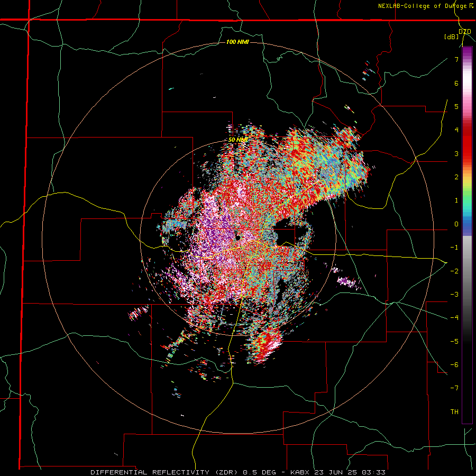Click the -7 value on color scale
Image resolution: width=476 pixels, height=476 pixels.
[x=454, y=388]
